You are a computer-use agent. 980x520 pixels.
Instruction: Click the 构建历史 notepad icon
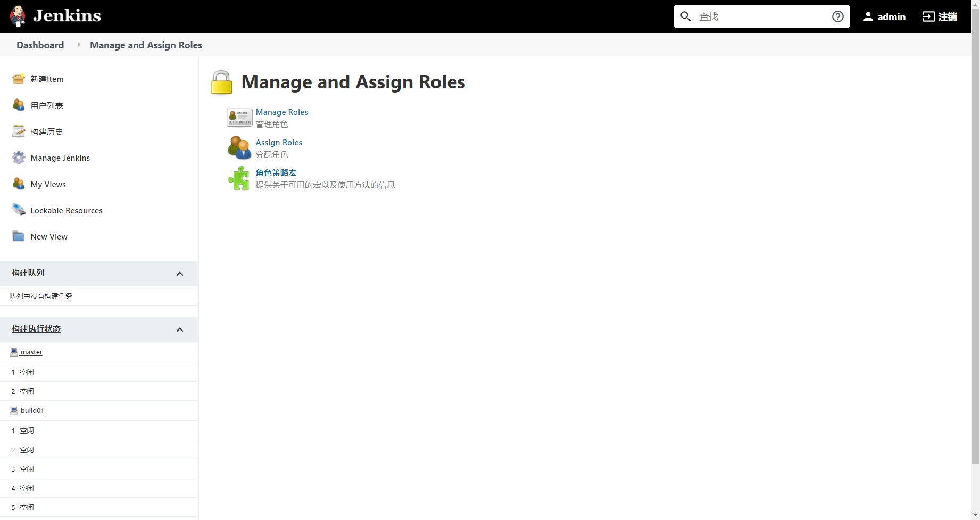[19, 131]
